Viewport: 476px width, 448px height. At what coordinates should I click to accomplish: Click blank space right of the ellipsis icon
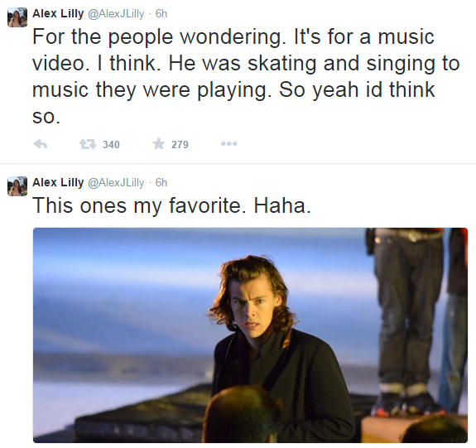coord(349,144)
